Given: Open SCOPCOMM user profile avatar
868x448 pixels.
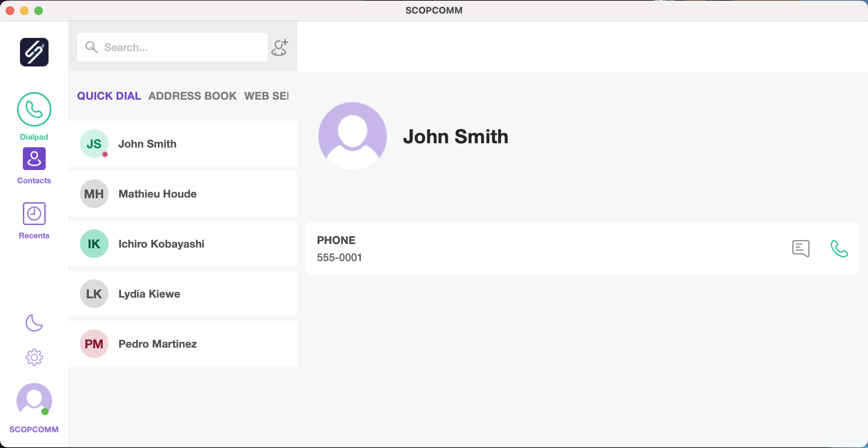Looking at the screenshot, I should 34,400.
